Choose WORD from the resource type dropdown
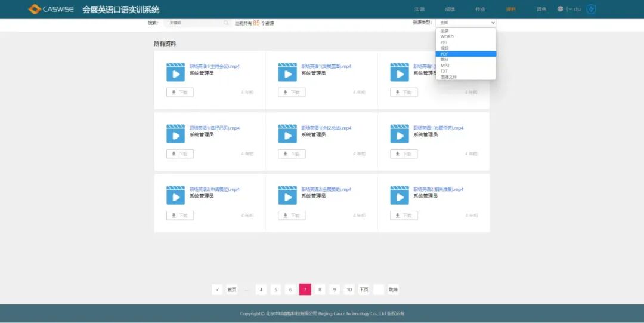This screenshot has height=323, width=644. click(447, 36)
